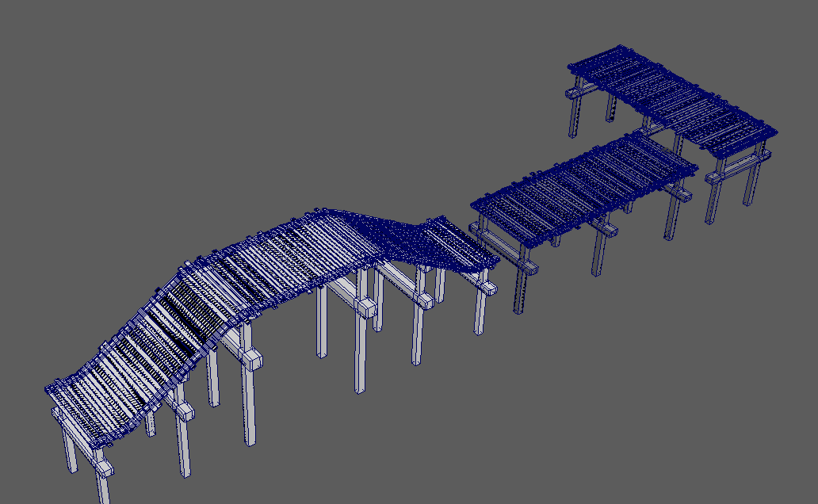The height and width of the screenshot is (504, 818).
Task: Pick the cross beam end block where ramp meets top deck
Action: pos(252,361)
